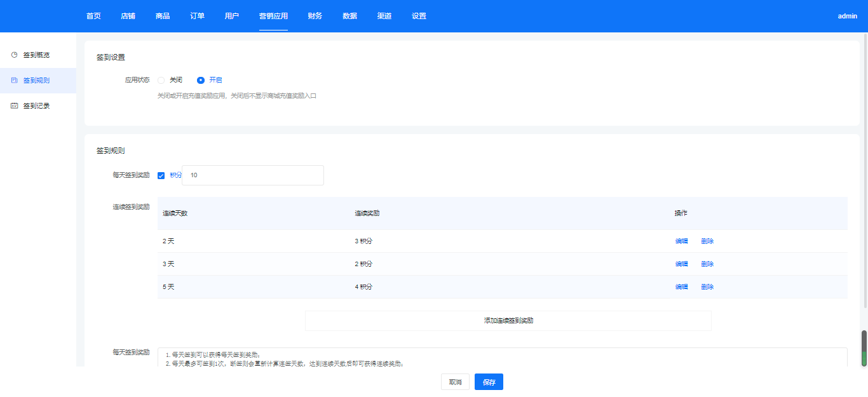
Task: Open the 财务 navigation item
Action: tap(315, 16)
